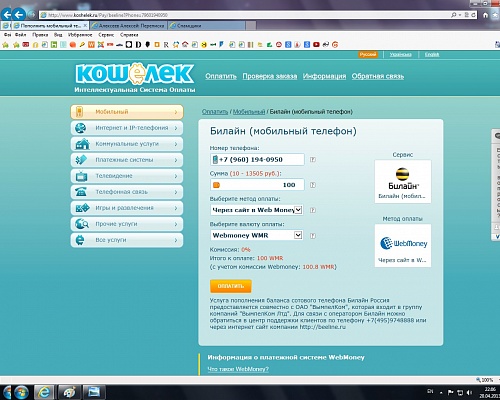Open help icon beside the amount field

point(313,185)
